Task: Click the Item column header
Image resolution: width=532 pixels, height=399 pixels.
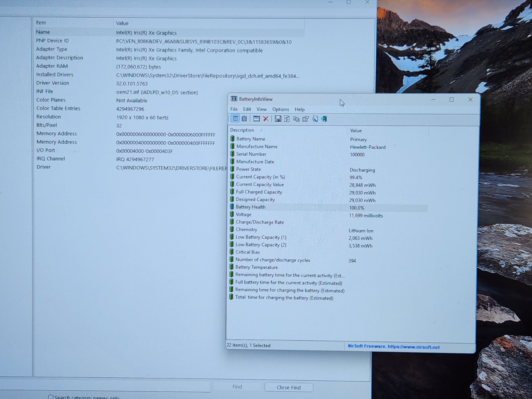Action: pos(73,23)
